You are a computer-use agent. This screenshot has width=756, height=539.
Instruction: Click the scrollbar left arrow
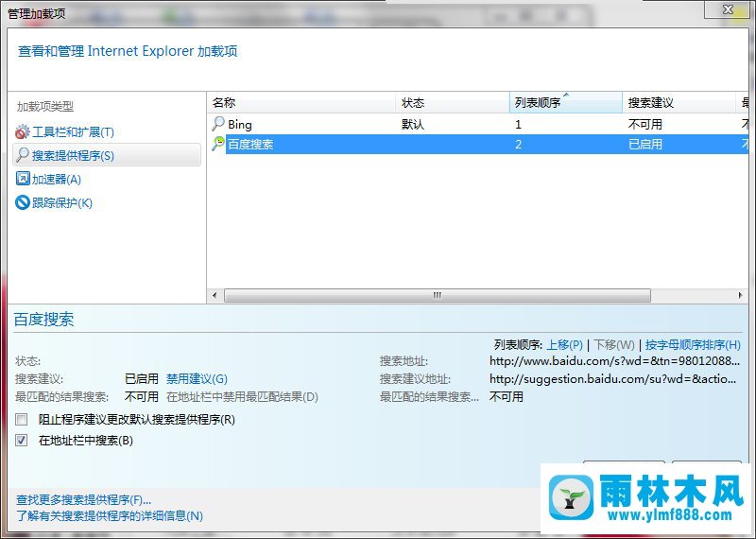tap(215, 295)
